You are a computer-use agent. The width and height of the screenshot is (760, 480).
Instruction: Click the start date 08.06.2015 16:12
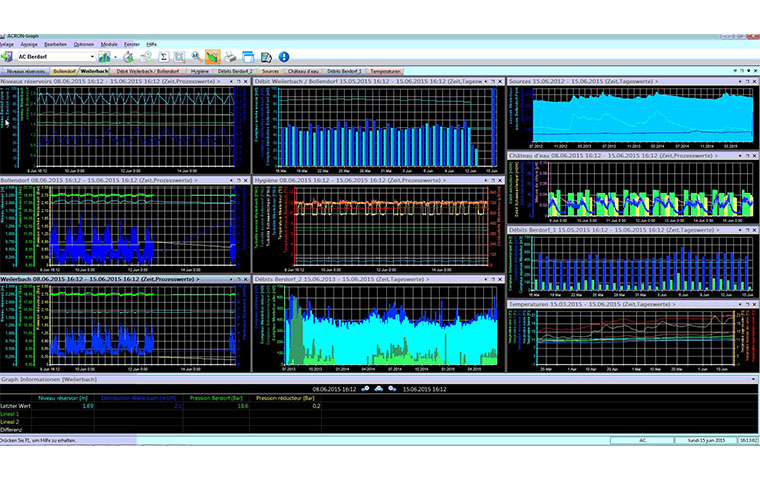[334, 389]
